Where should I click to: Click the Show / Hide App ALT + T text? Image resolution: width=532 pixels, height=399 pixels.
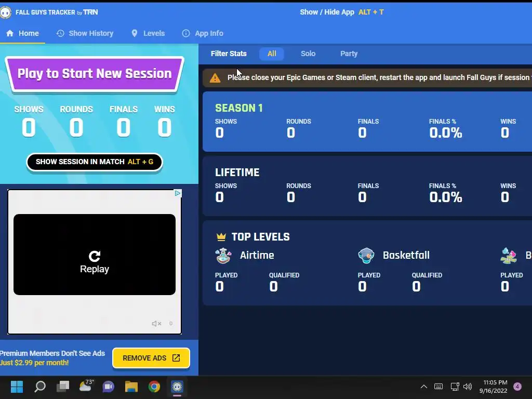[342, 12]
